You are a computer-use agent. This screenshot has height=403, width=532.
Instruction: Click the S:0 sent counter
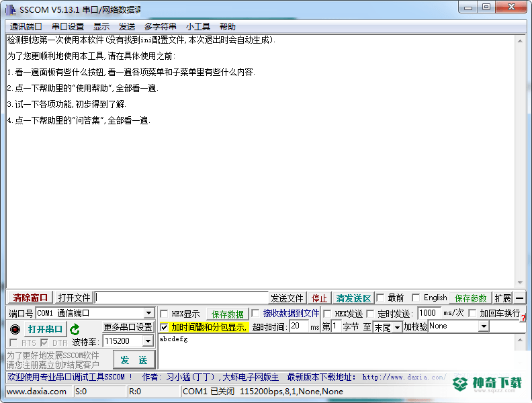pos(81,392)
